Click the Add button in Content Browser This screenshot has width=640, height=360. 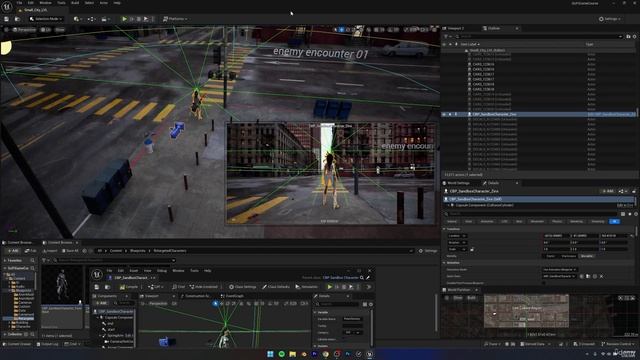pos(13,251)
